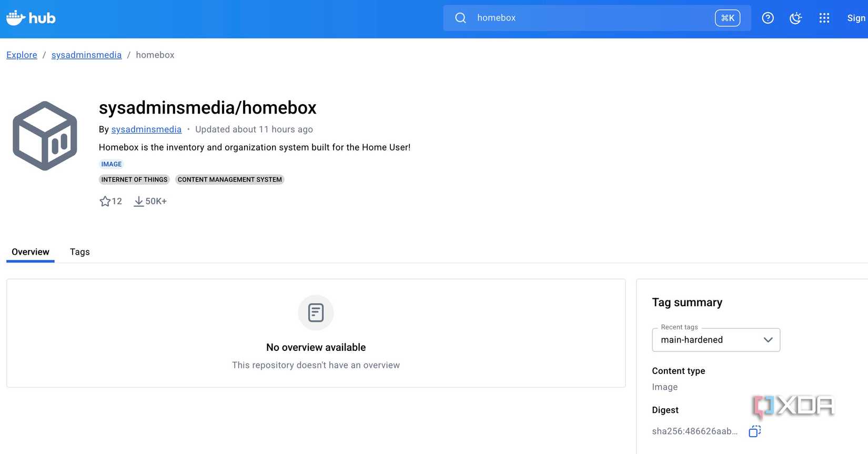The height and width of the screenshot is (454, 868).
Task: Click the star icon with 12
Action: pyautogui.click(x=105, y=201)
